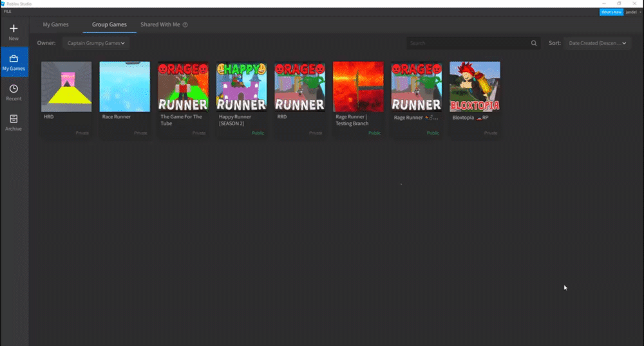Open the Bloxtopia RP game thumbnail
This screenshot has height=346, width=644.
coord(475,86)
